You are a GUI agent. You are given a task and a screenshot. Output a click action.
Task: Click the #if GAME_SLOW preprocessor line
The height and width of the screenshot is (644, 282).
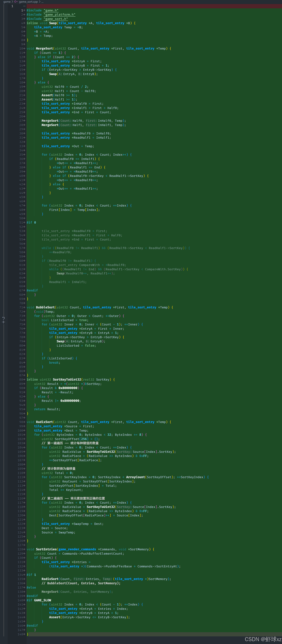(x=39, y=600)
